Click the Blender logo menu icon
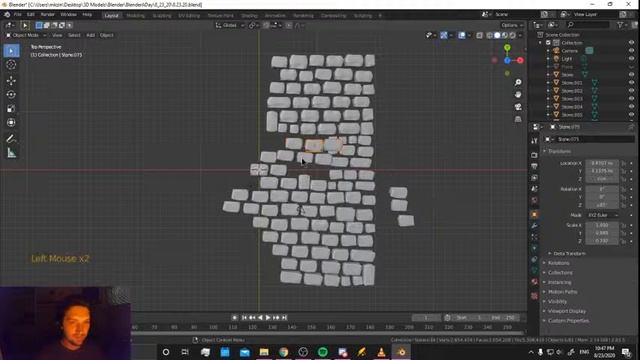Viewport: 640px width, 360px height. click(7, 15)
